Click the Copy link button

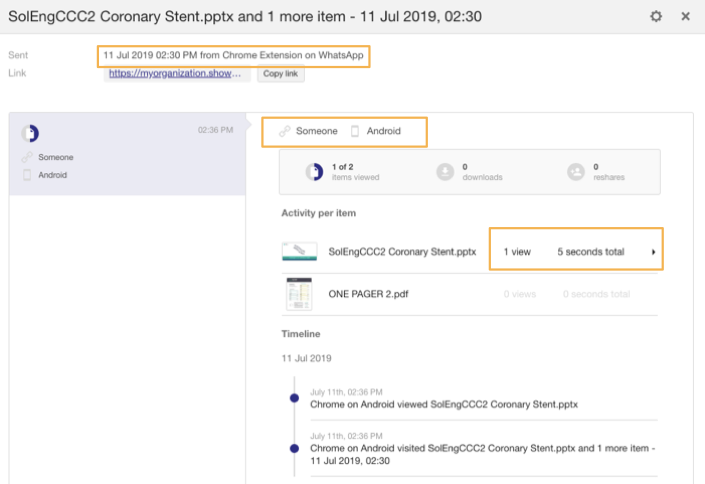point(281,74)
